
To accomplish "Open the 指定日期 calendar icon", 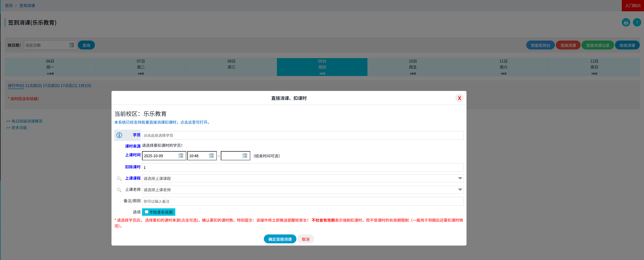I will click(72, 45).
